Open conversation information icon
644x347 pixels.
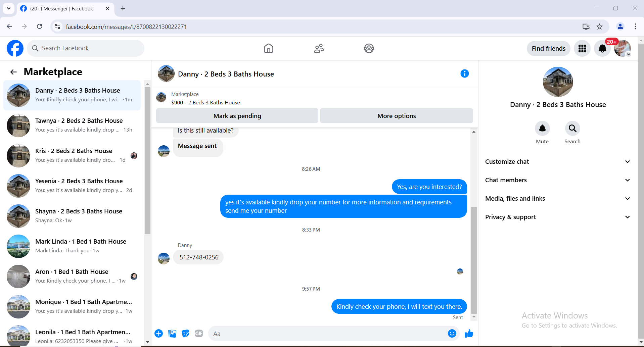[465, 73]
